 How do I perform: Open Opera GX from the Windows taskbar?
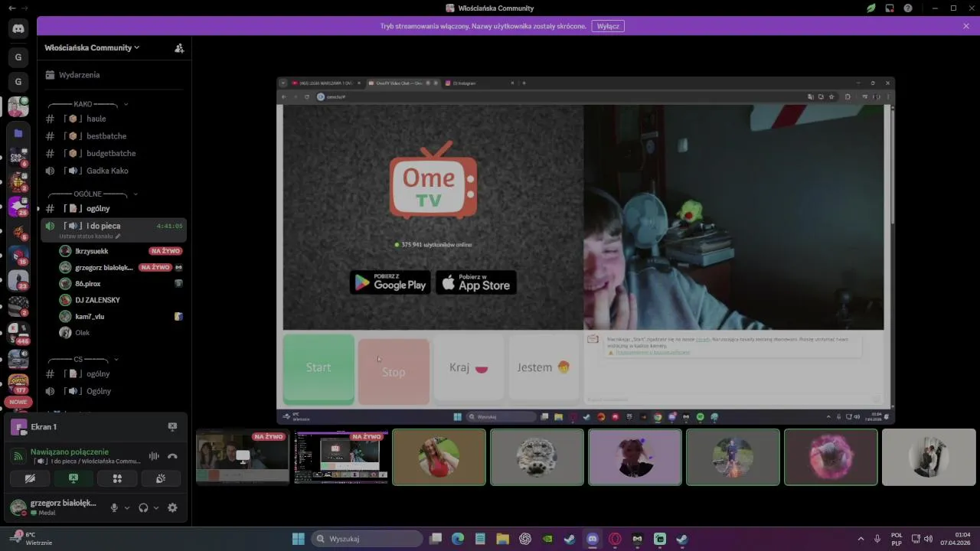(615, 539)
